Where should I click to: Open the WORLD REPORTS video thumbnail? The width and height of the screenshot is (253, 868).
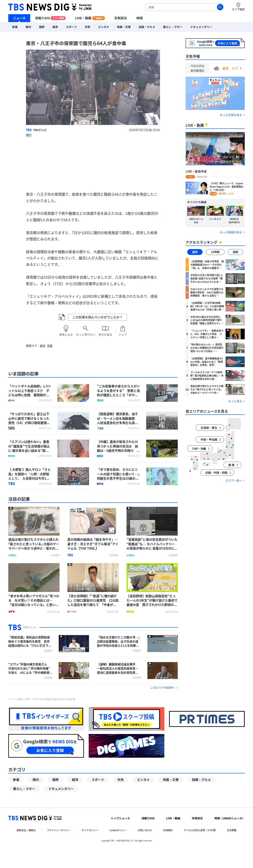pyautogui.click(x=234, y=211)
